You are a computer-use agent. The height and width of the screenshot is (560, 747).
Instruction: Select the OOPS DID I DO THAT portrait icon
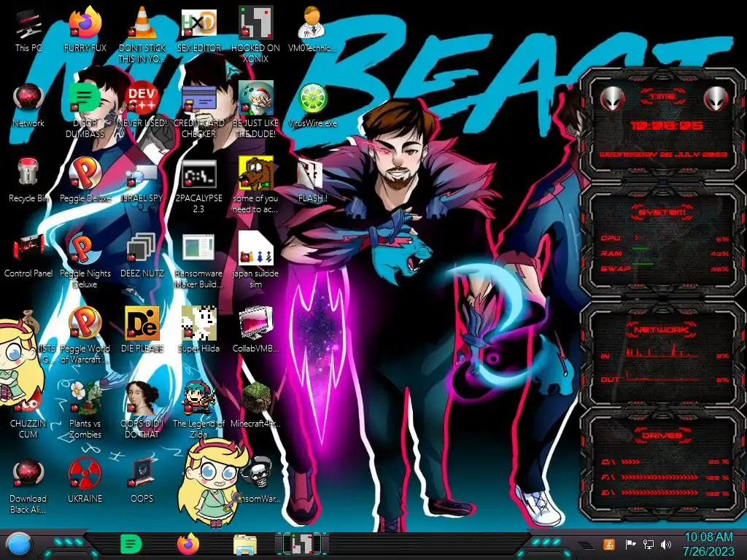click(x=142, y=411)
